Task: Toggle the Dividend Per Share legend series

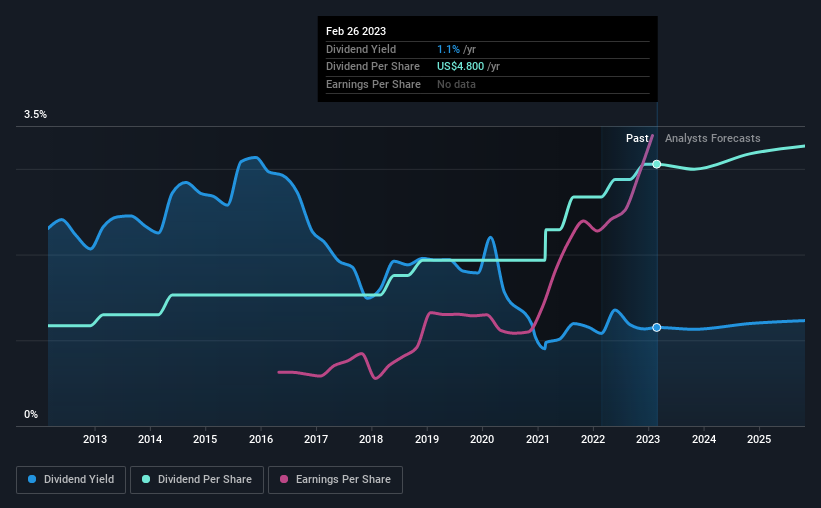Action: coord(197,479)
